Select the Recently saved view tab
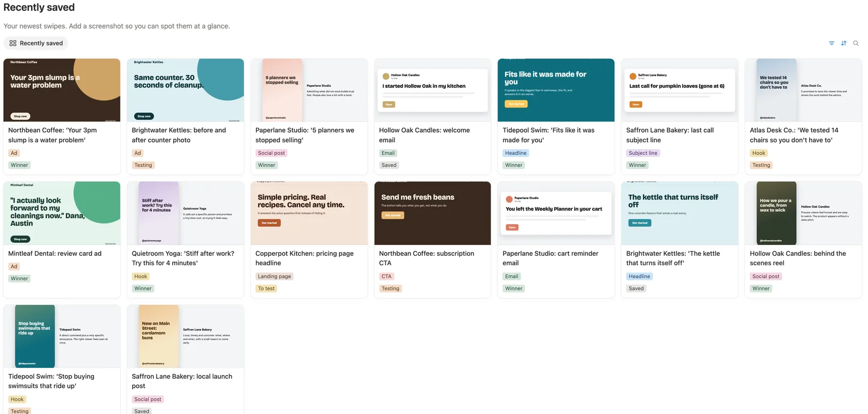The height and width of the screenshot is (414, 868). point(36,43)
